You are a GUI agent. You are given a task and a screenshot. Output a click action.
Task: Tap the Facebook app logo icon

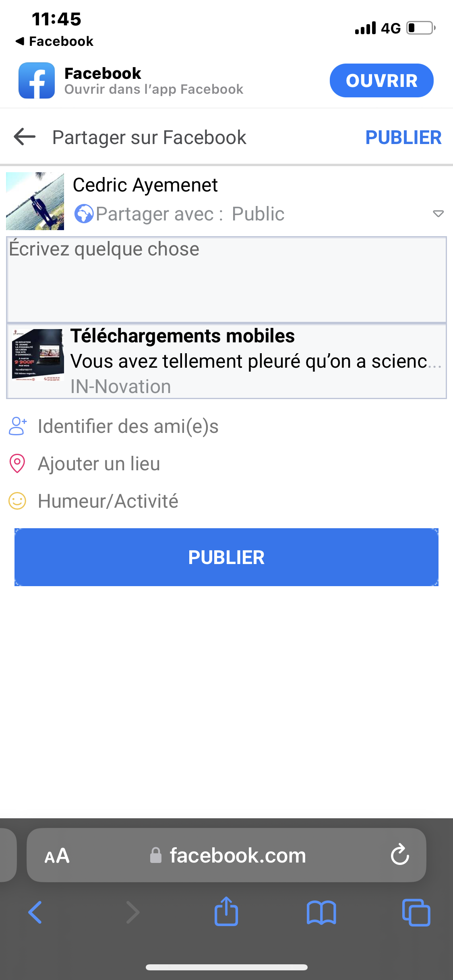pos(37,80)
